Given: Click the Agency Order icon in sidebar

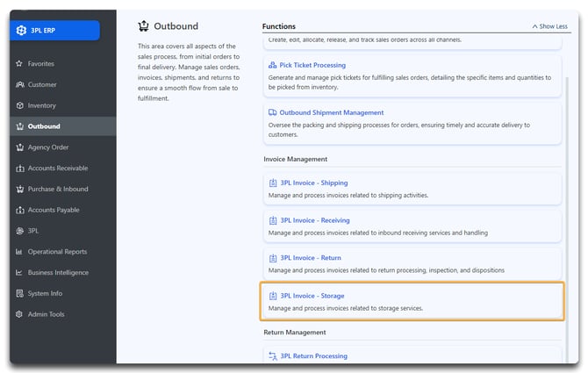Looking at the screenshot, I should coord(19,147).
